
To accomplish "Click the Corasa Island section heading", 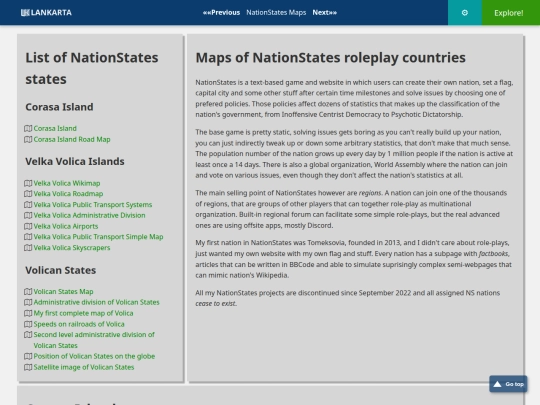I will point(59,107).
